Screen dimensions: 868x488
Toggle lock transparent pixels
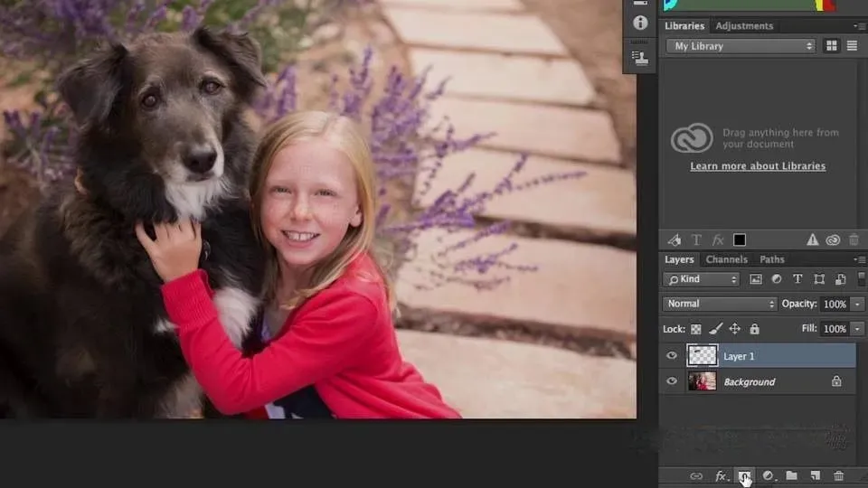[x=696, y=329]
